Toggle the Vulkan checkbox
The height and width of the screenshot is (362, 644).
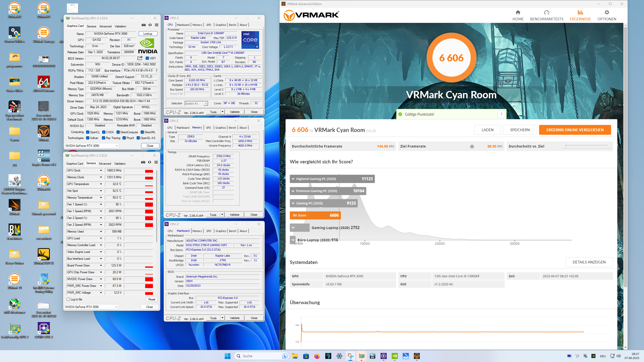(x=88, y=138)
